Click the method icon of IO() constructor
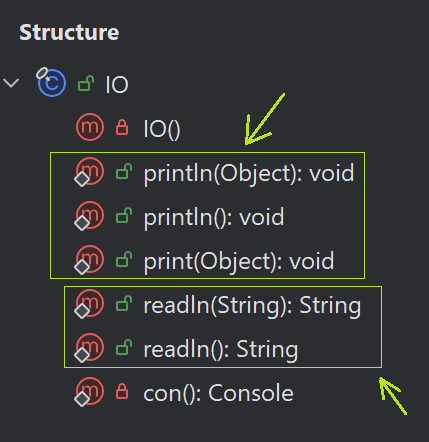Viewport: 429px width, 442px height. tap(90, 127)
